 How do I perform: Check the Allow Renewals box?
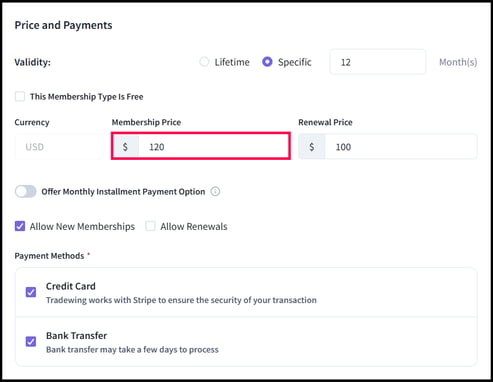click(x=150, y=226)
